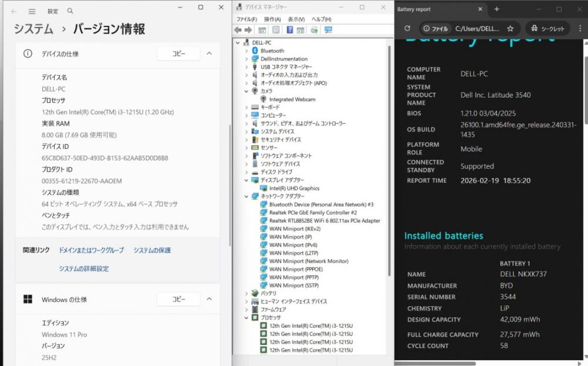Screen dimensions: 588x366
Task: Collapse the Windows の仕様 section chevron
Action: 209,299
